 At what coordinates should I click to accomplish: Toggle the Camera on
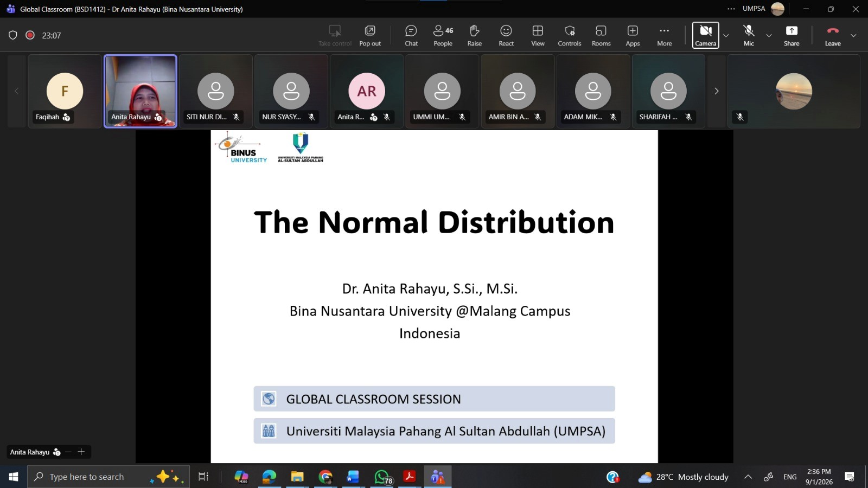click(705, 35)
